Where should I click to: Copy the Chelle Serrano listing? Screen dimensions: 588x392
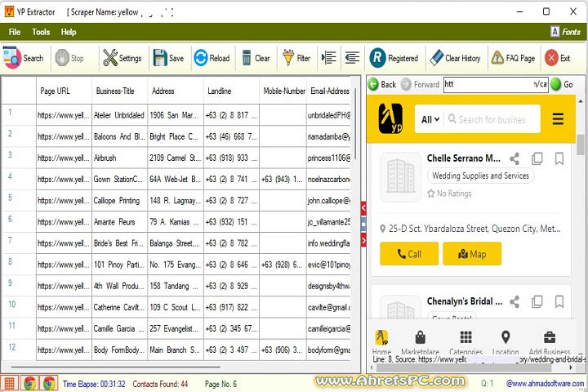tap(537, 158)
